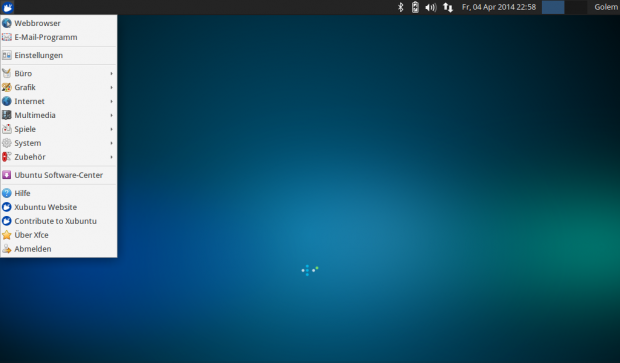Open Contribute to Xubuntu entry
Screen dimensions: 620x363
pyautogui.click(x=59, y=221)
